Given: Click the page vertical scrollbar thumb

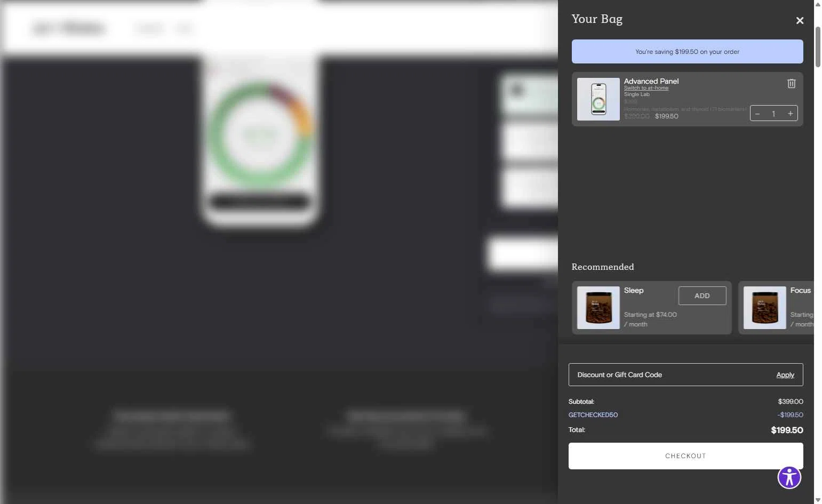Looking at the screenshot, I should click(818, 46).
